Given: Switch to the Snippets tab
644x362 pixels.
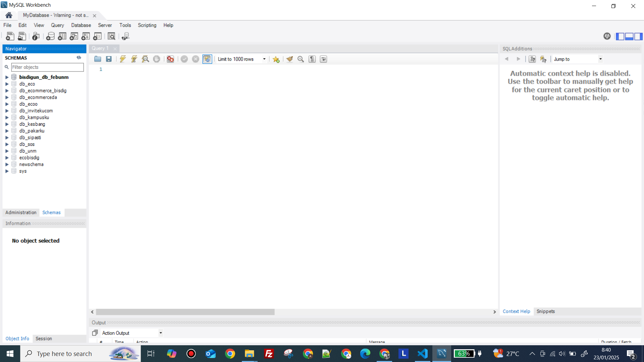Looking at the screenshot, I should (x=545, y=311).
